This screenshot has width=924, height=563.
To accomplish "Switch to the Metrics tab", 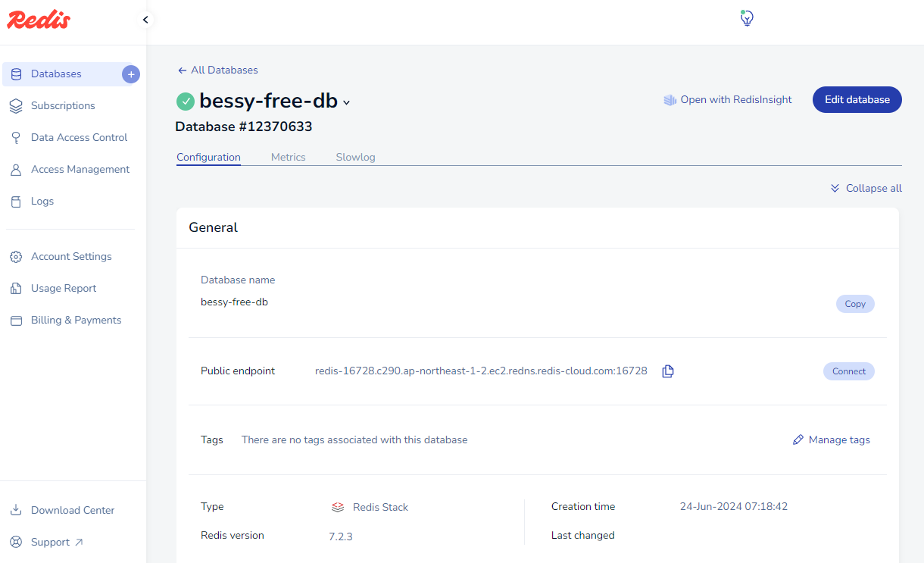I will coord(288,158).
